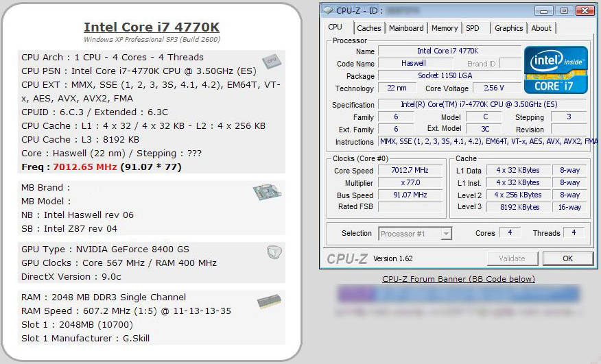The height and width of the screenshot is (364, 601).
Task: Click the Stepping value '3'
Action: pyautogui.click(x=569, y=117)
